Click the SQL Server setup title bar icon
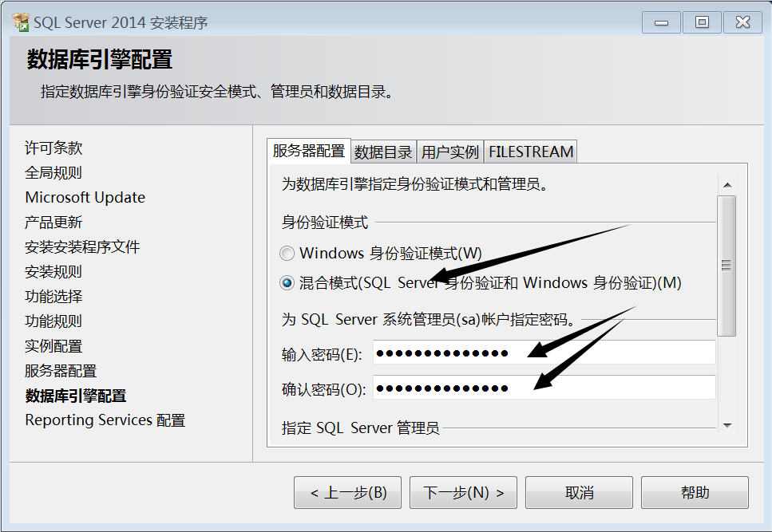This screenshot has height=532, width=772. coord(21,22)
